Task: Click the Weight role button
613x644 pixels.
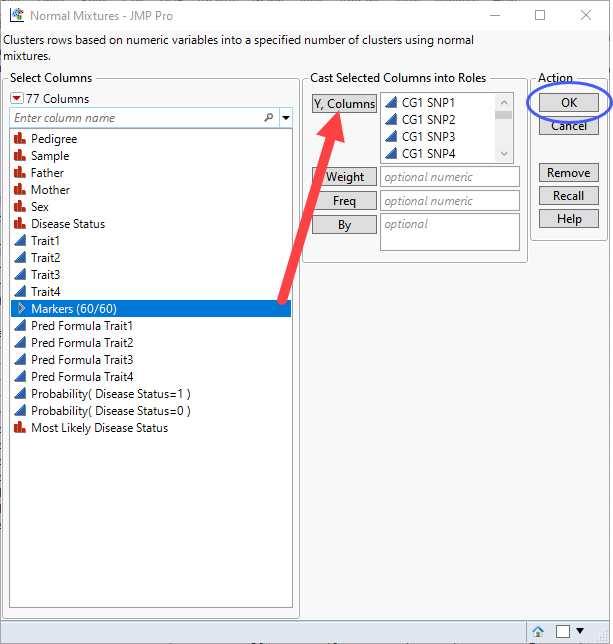Action: 344,177
